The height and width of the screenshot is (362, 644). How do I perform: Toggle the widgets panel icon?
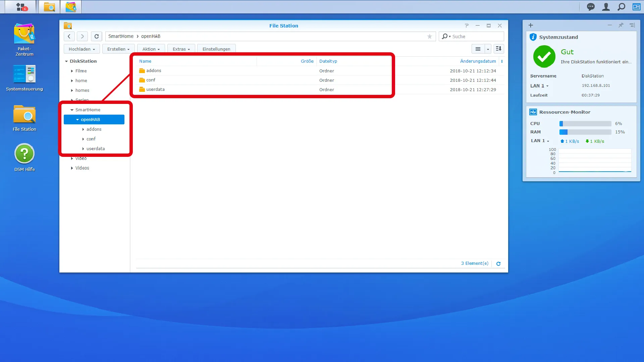[636, 7]
